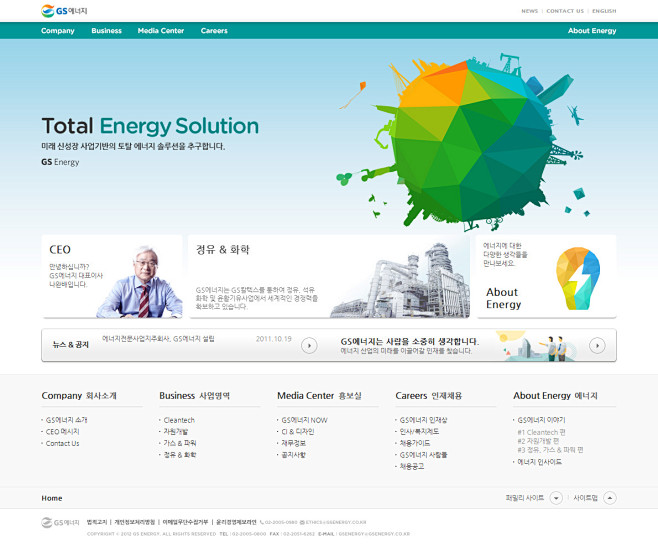This screenshot has width=658, height=546.
Task: Open the 뉴스 & 공지 section heading
Action: coord(70,345)
